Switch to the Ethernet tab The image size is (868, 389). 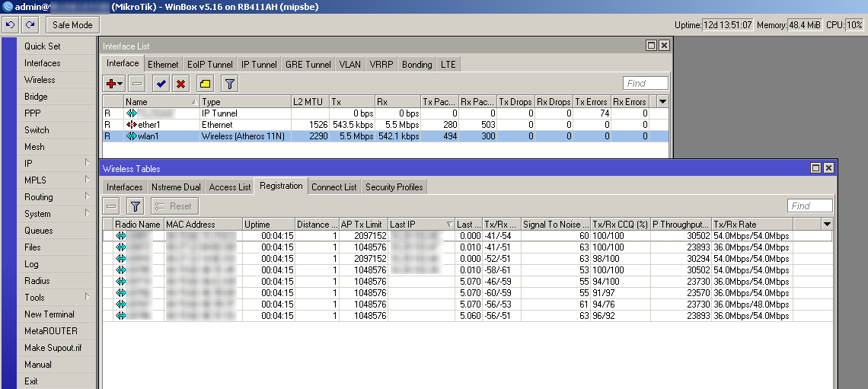click(163, 64)
